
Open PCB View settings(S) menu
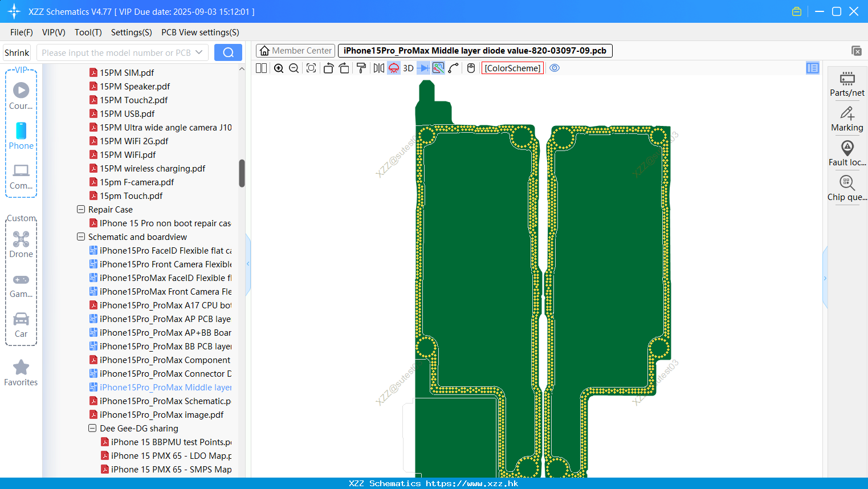200,32
